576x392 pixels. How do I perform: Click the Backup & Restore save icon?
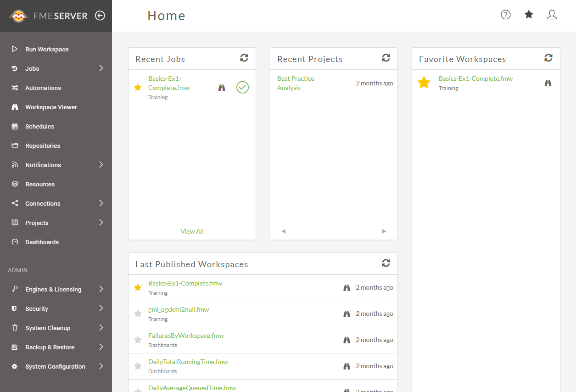[15, 347]
